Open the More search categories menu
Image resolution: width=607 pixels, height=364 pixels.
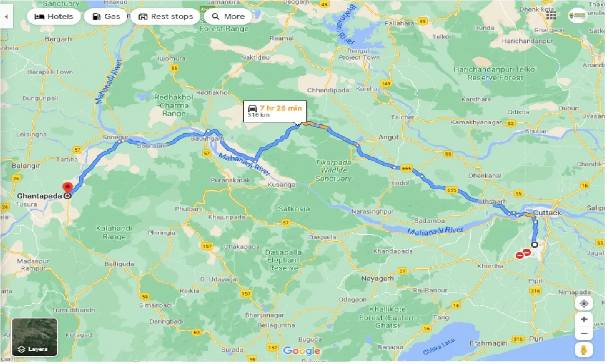228,17
